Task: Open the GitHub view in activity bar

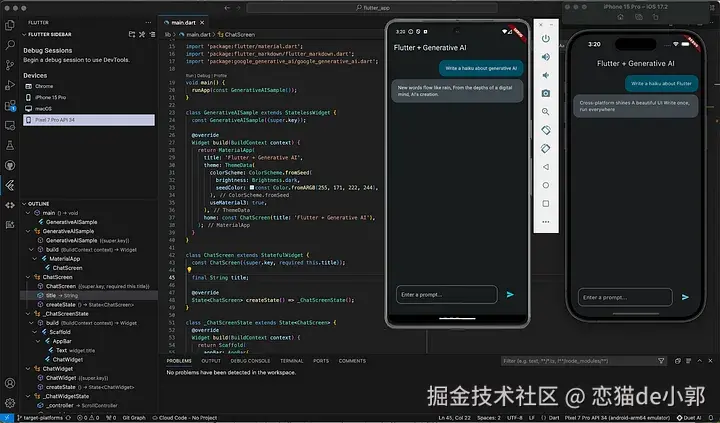Action: (x=10, y=165)
